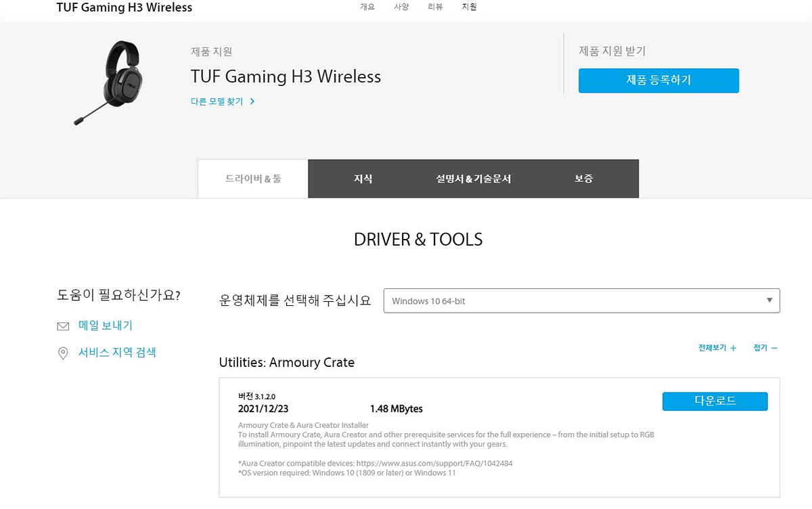Click the TUF Gaming H3 Wireless header title
Screen dimensions: 812x509
[x=125, y=7]
